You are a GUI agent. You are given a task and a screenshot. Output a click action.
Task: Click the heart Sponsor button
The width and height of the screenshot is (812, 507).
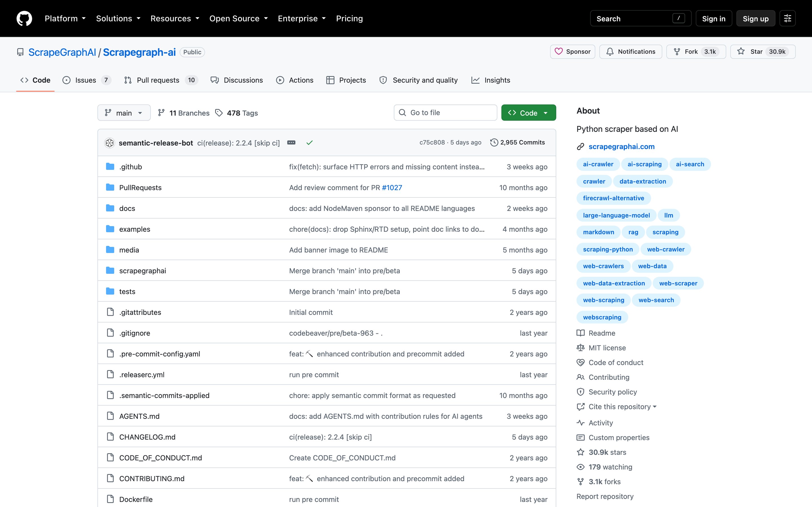(x=572, y=52)
